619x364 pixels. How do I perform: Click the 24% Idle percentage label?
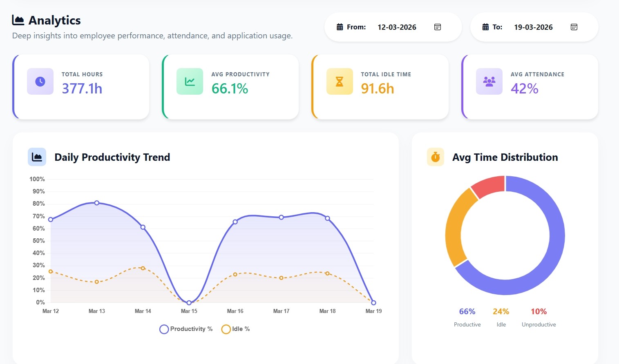pos(501,311)
